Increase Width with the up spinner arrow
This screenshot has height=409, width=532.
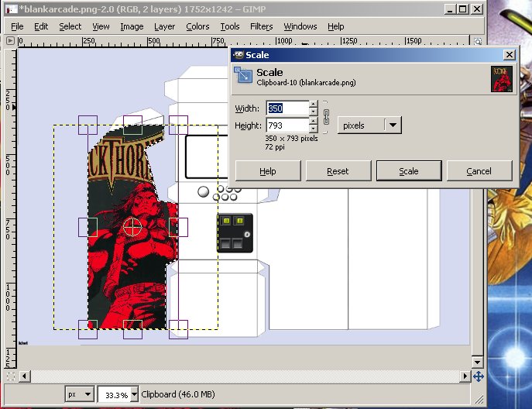click(313, 105)
